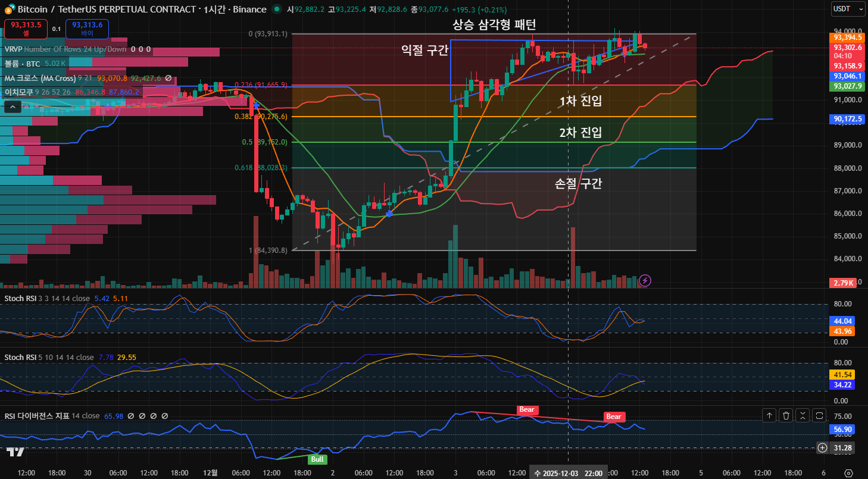Click the Bitcoin symbol logo icon
This screenshot has width=868, height=479.
point(8,10)
